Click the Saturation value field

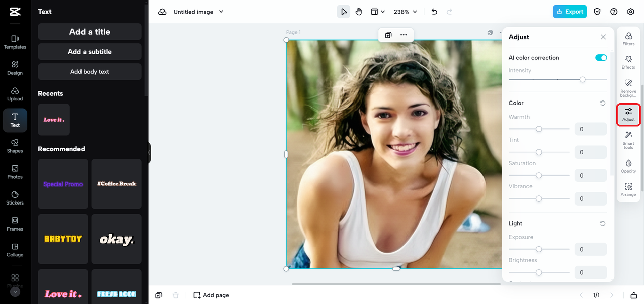[591, 175]
